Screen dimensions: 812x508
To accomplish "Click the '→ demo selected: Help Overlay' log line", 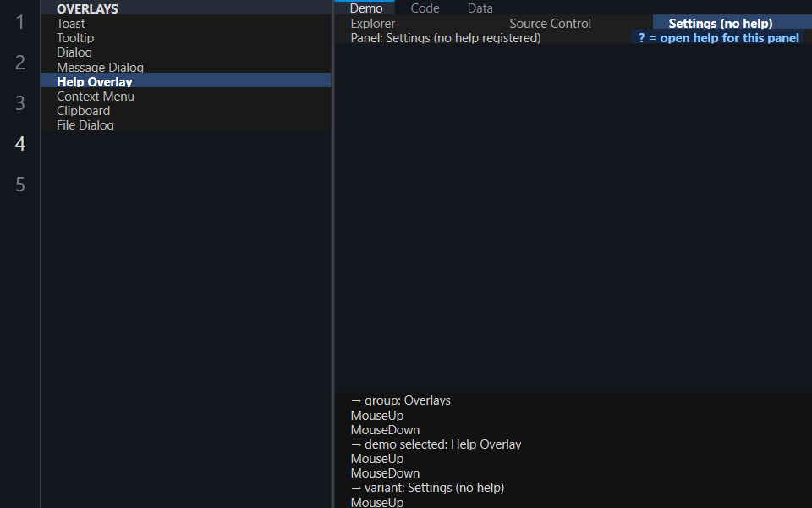I will click(436, 444).
